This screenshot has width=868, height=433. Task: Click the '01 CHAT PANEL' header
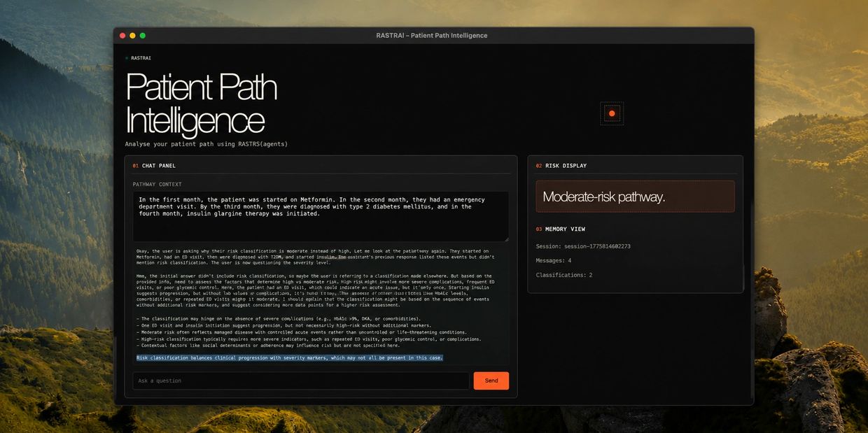[x=154, y=166]
